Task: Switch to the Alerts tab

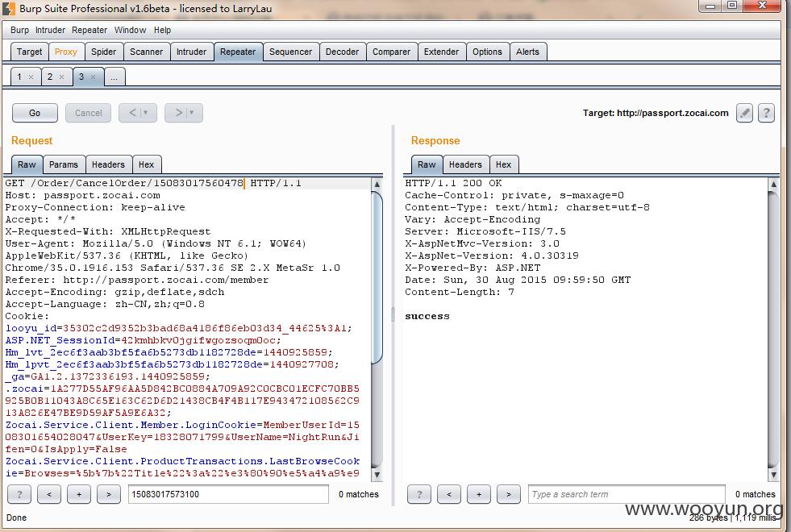Action: click(527, 52)
